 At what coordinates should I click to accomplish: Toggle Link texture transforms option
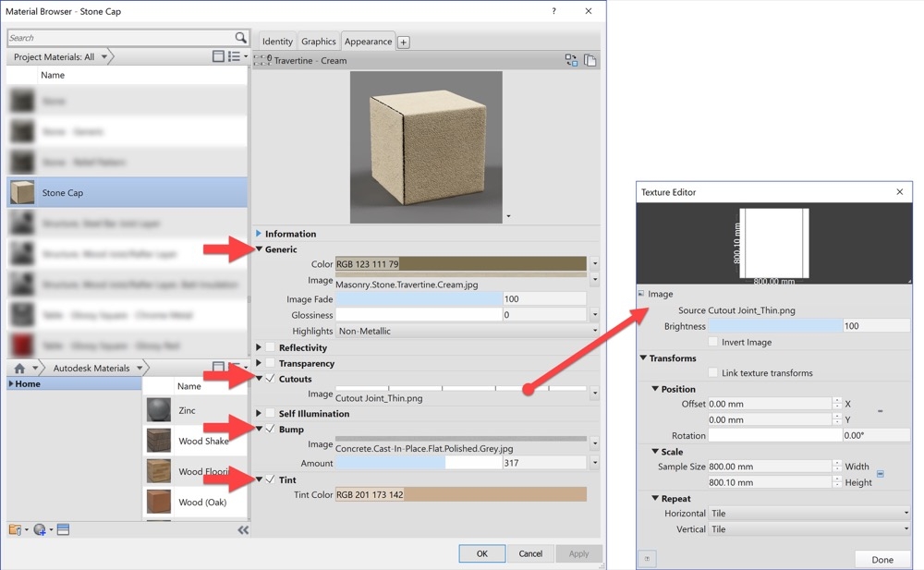pos(713,372)
